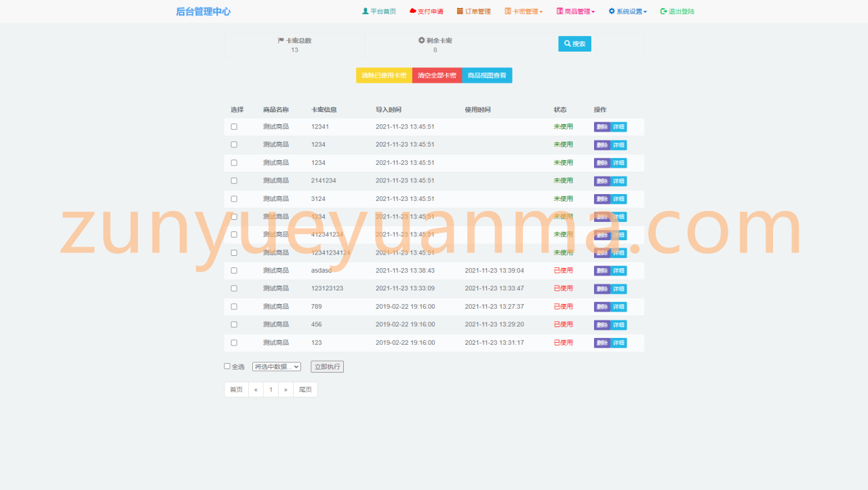The width and height of the screenshot is (868, 490).
Task: Tick checkbox for card row 12341234124
Action: 234,252
